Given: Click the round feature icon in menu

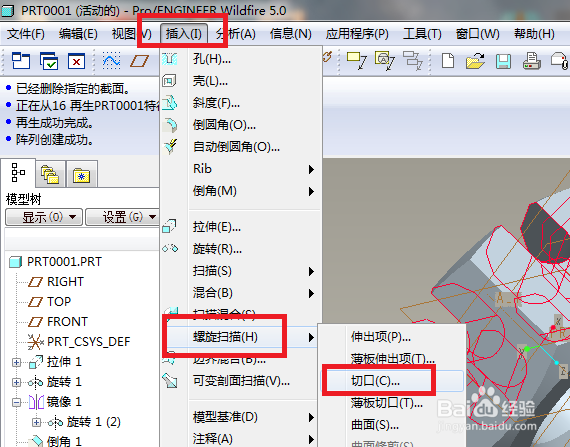Looking at the screenshot, I should pyautogui.click(x=170, y=125).
